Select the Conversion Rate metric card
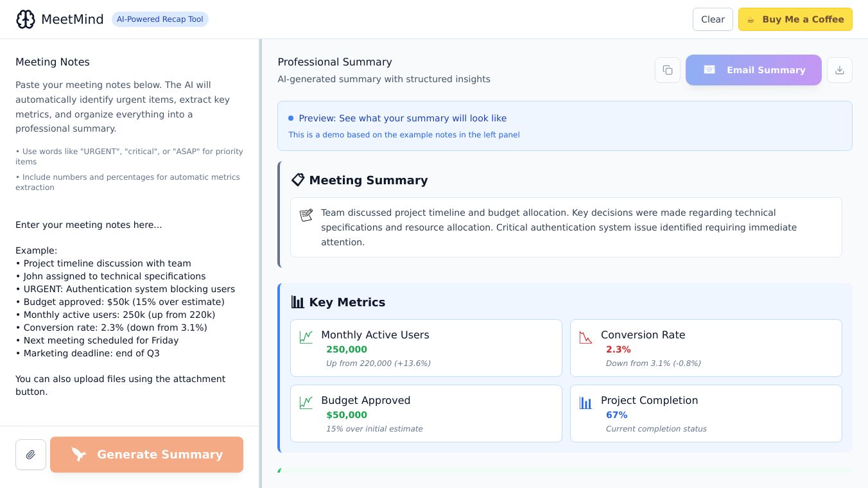The image size is (868, 488). pyautogui.click(x=706, y=348)
